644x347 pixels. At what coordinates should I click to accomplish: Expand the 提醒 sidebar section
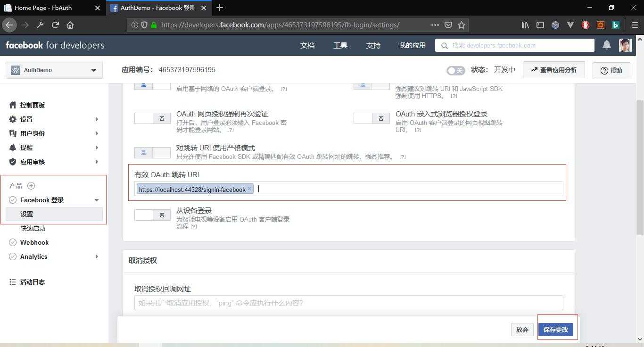click(97, 148)
